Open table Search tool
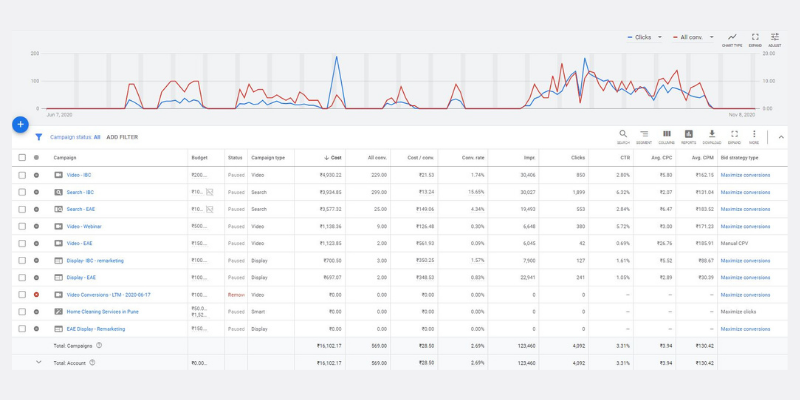The height and width of the screenshot is (400, 800). click(x=622, y=135)
